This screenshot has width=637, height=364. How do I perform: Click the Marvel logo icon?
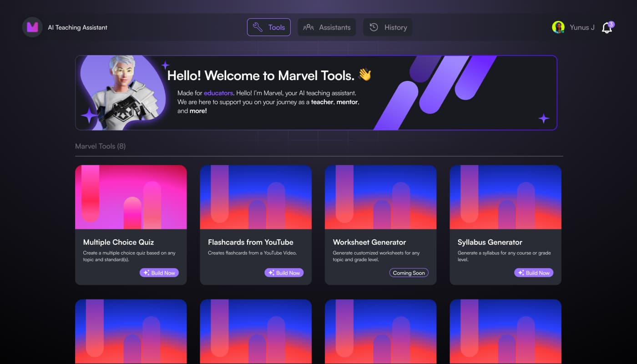[32, 27]
